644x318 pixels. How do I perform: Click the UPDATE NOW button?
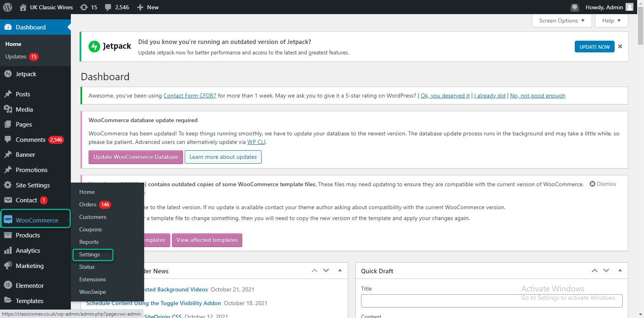coord(594,47)
